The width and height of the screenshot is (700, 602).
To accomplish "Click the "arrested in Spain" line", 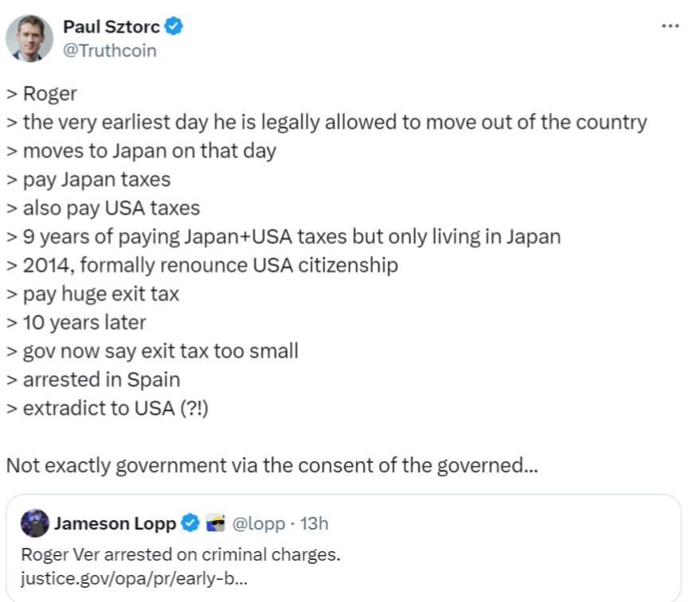I will pos(93,379).
